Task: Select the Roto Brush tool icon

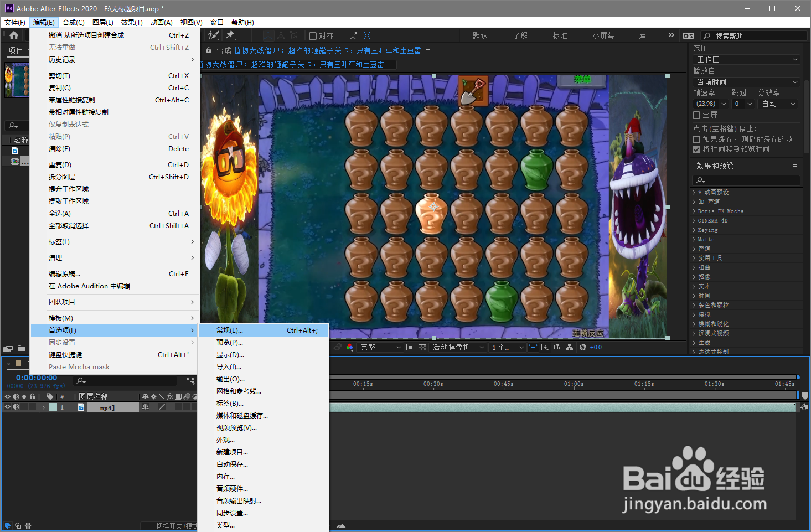Action: (213, 35)
